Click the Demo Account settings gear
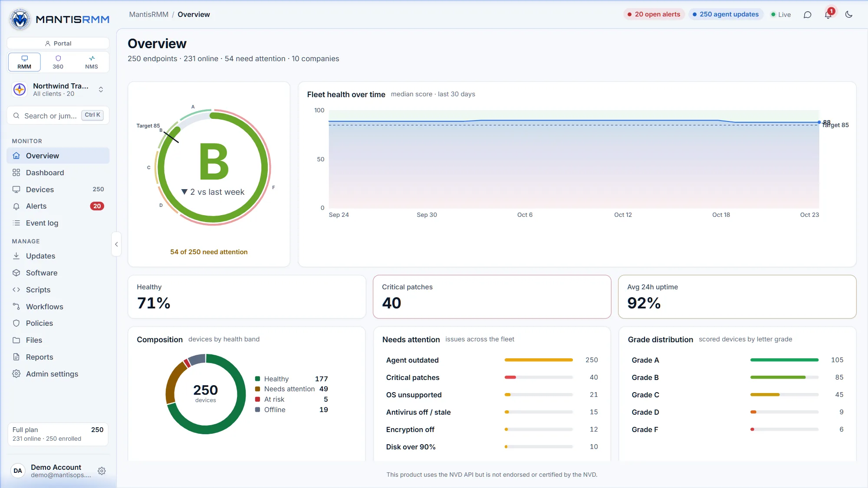This screenshot has height=488, width=868. pos(102,471)
